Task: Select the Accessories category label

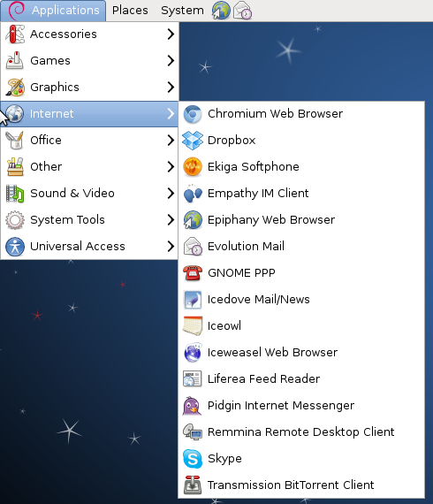Action: (x=64, y=34)
